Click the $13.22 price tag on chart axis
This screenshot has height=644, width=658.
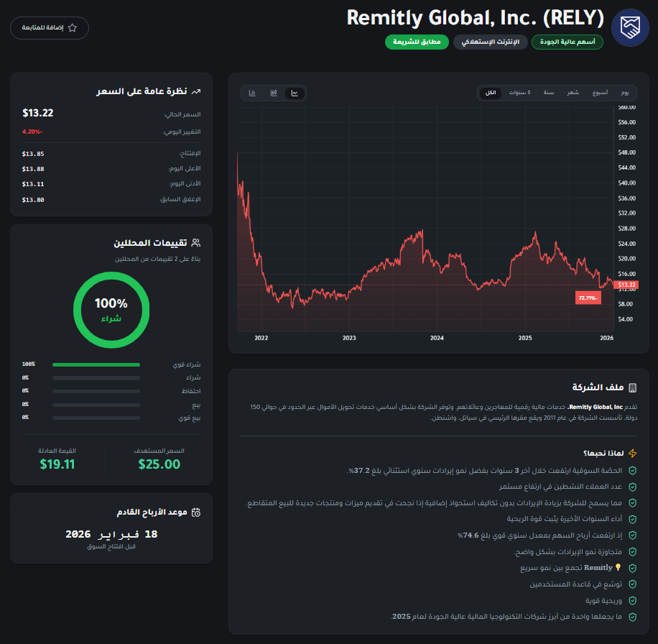point(626,285)
